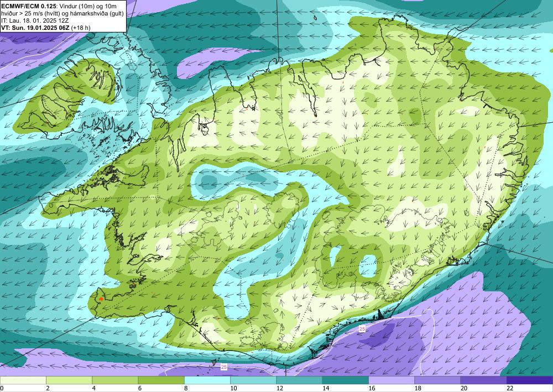Click the "ECMWF/ECM 0.125" model title text
This screenshot has width=553, height=392.
pos(28,6)
